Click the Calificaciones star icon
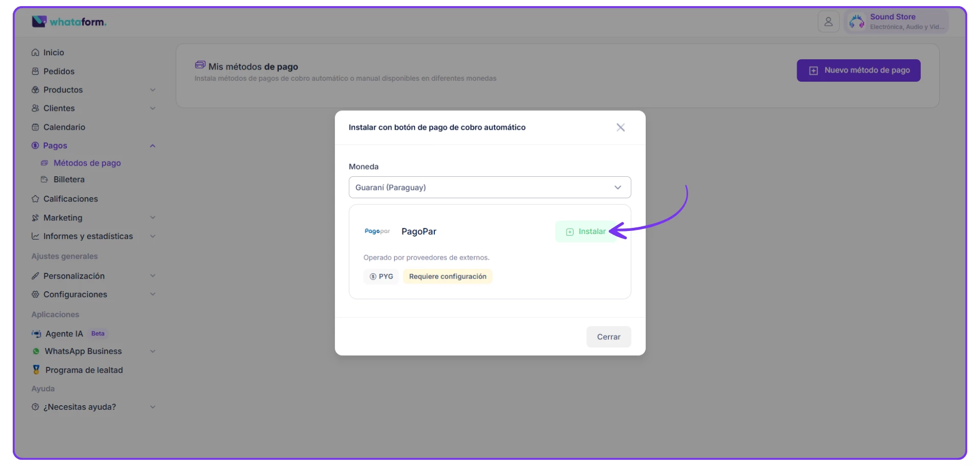This screenshot has height=466, width=980. coord(35,199)
